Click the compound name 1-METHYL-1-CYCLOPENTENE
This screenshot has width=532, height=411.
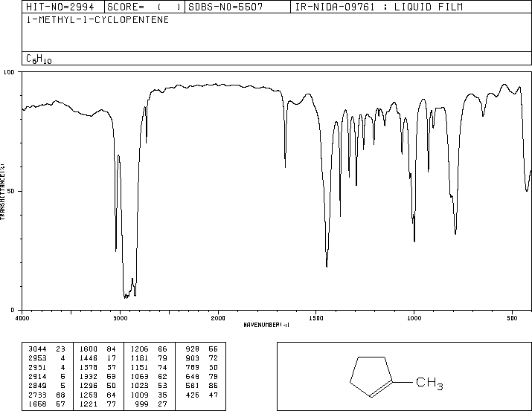97,20
